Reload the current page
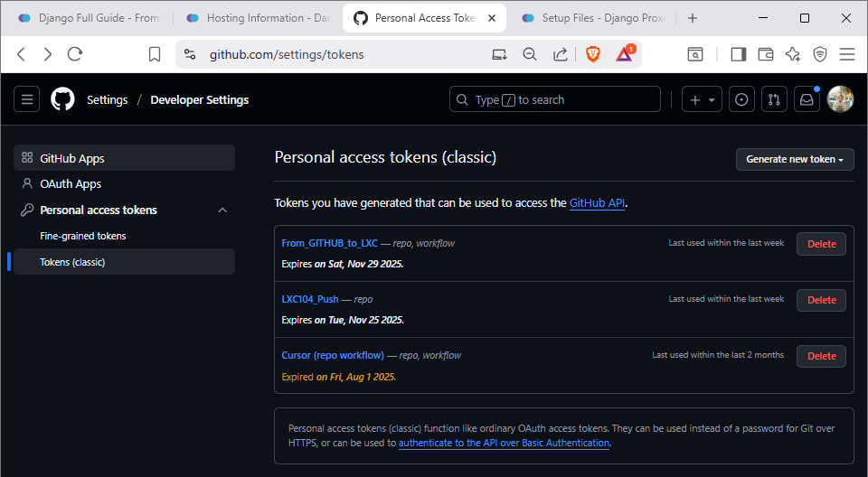 [x=75, y=54]
